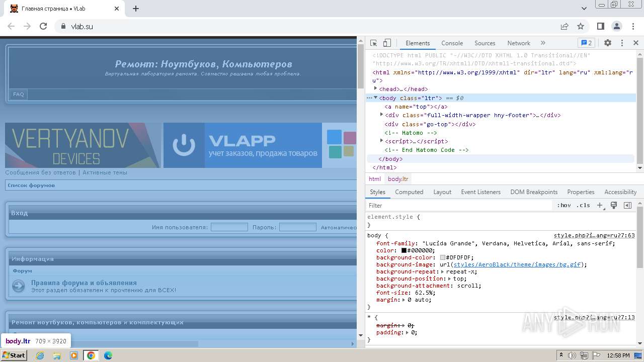
Task: Reload the vlab.su page
Action: (43, 26)
